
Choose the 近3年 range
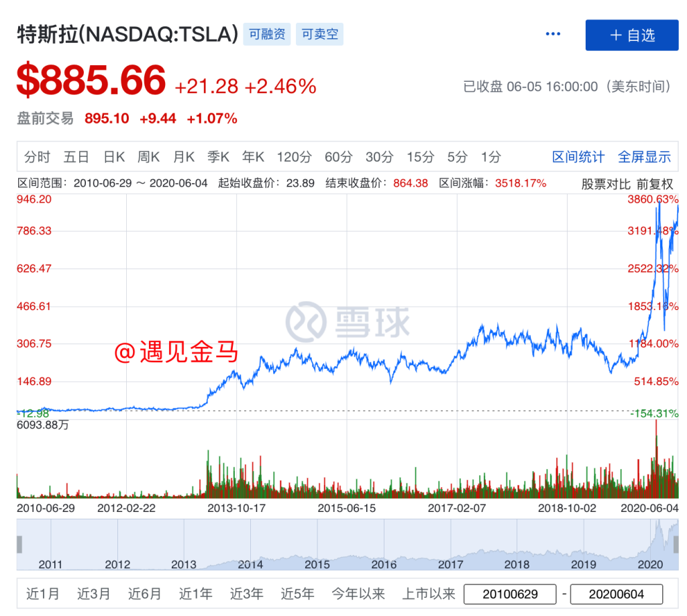247,594
